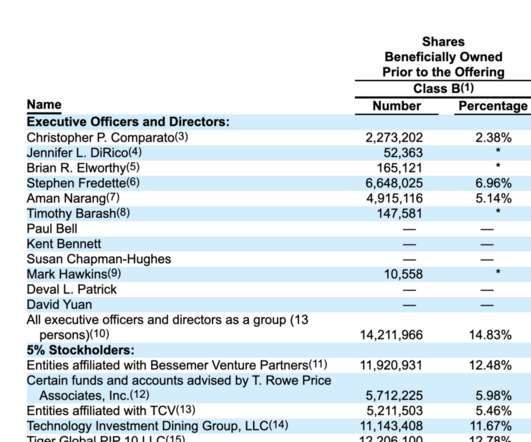Select the name Timothy Barash(8)
This screenshot has height=442, width=531.
pyautogui.click(x=78, y=213)
